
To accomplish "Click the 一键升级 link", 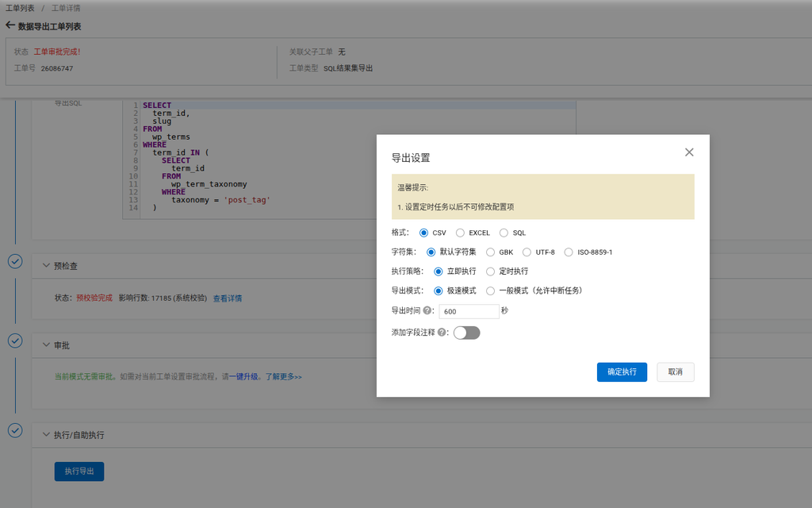I will (x=243, y=376).
